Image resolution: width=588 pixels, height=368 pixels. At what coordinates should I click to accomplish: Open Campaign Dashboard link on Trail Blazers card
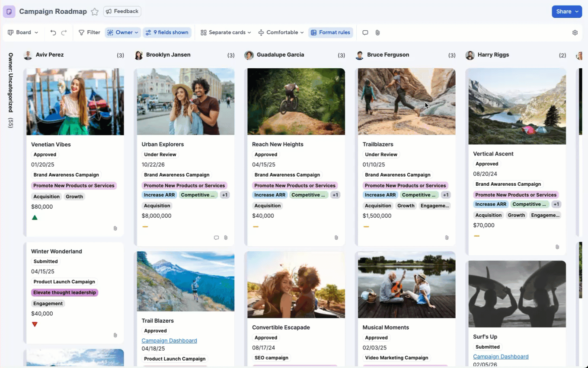click(x=169, y=341)
